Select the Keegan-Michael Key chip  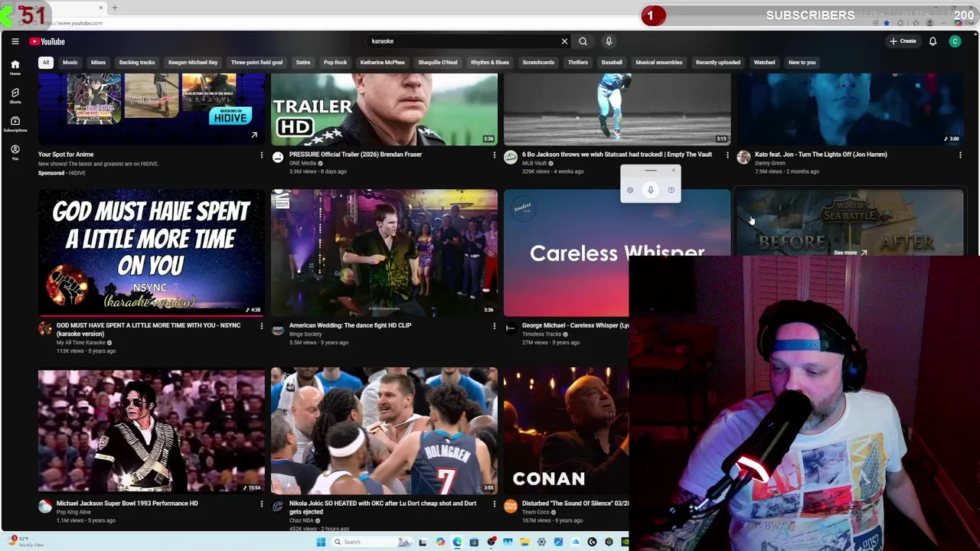(193, 62)
